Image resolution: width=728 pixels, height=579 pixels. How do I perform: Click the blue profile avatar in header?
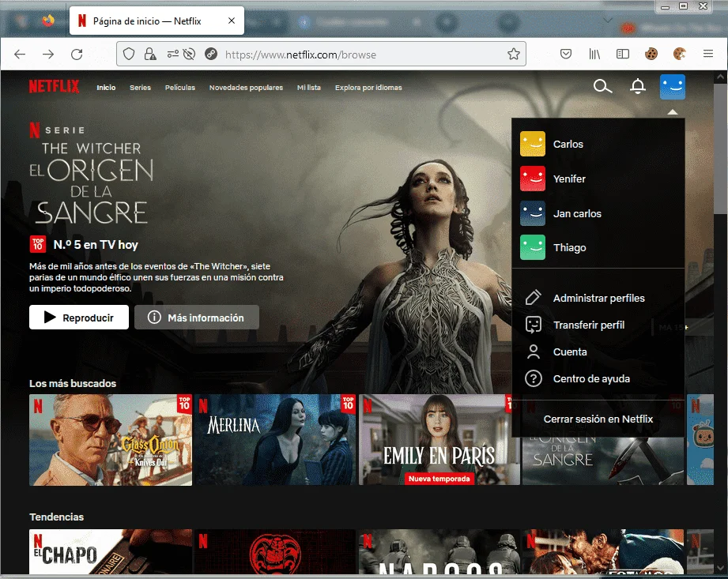pos(672,87)
